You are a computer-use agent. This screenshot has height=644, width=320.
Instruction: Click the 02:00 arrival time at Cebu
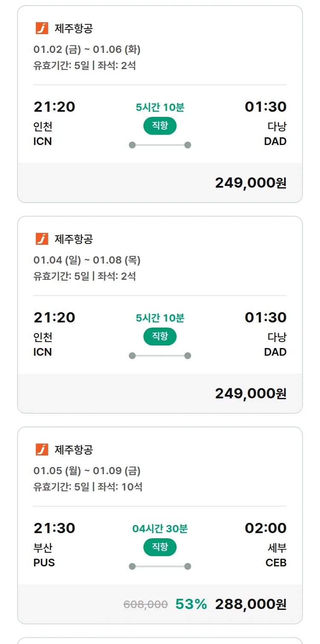[265, 528]
